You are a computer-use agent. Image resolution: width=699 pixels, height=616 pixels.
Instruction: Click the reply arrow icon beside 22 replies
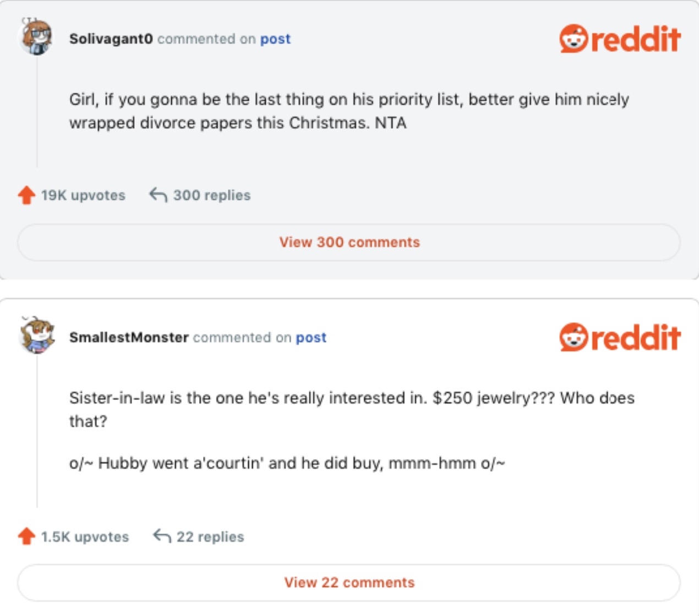click(x=162, y=536)
